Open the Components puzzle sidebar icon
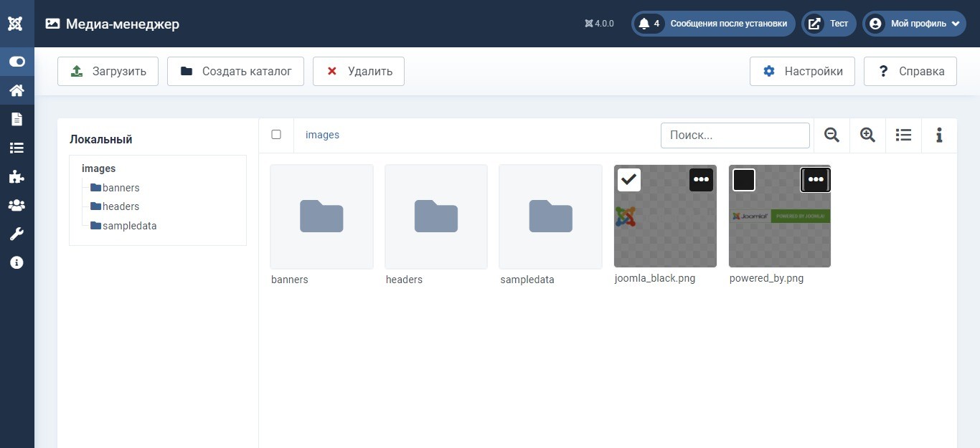Screen dimensions: 980x448 pos(17,176)
